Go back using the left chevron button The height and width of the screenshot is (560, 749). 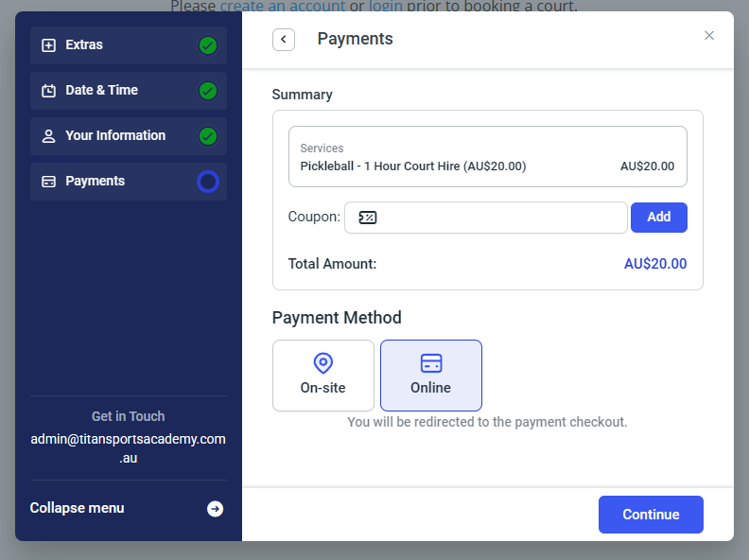coord(284,39)
